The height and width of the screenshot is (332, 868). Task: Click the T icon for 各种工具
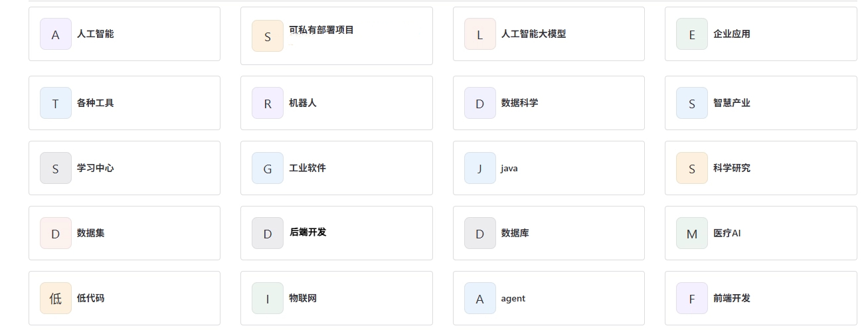tap(56, 103)
